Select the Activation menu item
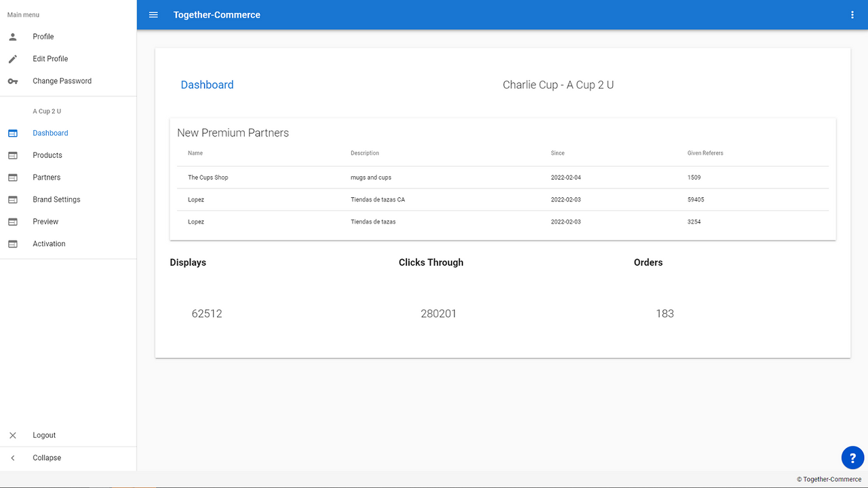The height and width of the screenshot is (488, 868). click(49, 243)
